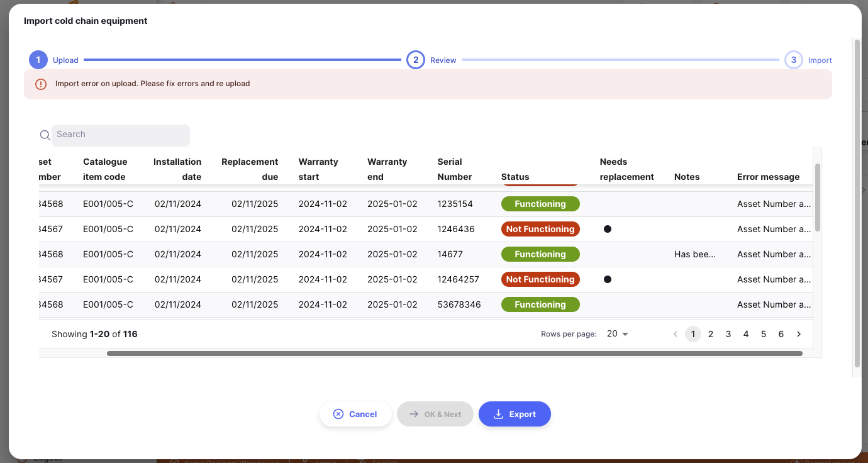Click Functioning status on serial 53678346 row
This screenshot has width=868, height=463.
(540, 304)
